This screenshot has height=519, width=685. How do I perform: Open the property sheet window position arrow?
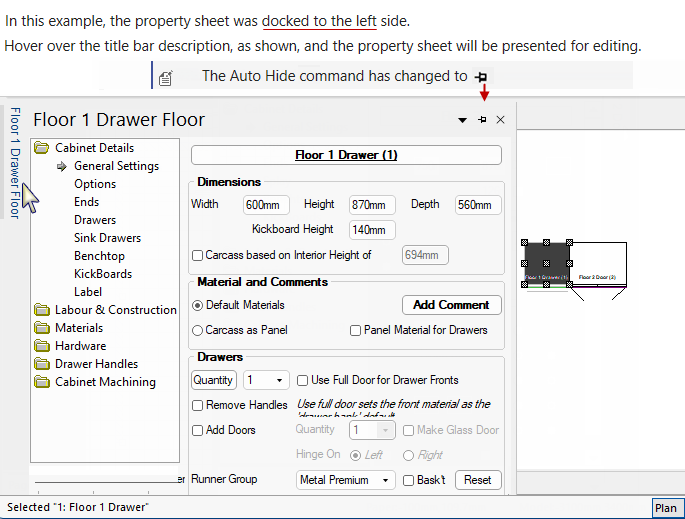[462, 120]
